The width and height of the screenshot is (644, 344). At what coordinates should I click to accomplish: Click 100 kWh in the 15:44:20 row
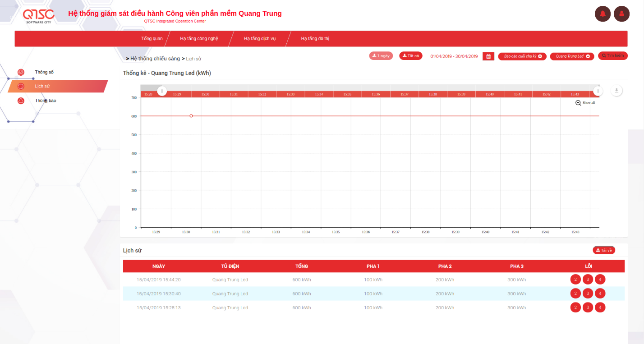tap(373, 280)
